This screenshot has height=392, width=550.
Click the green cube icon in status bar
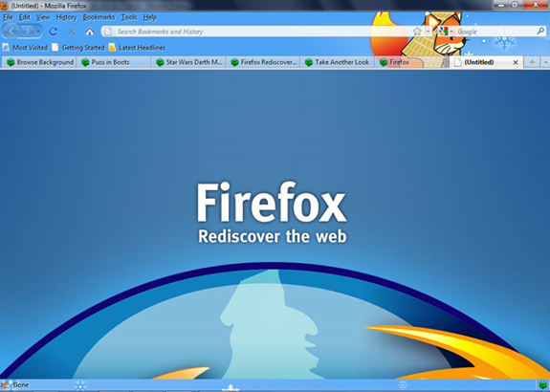tap(543, 384)
